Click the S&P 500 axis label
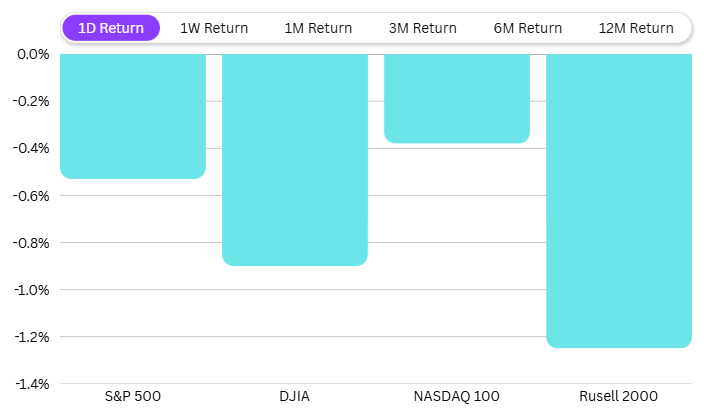The image size is (708, 413). pyautogui.click(x=133, y=397)
